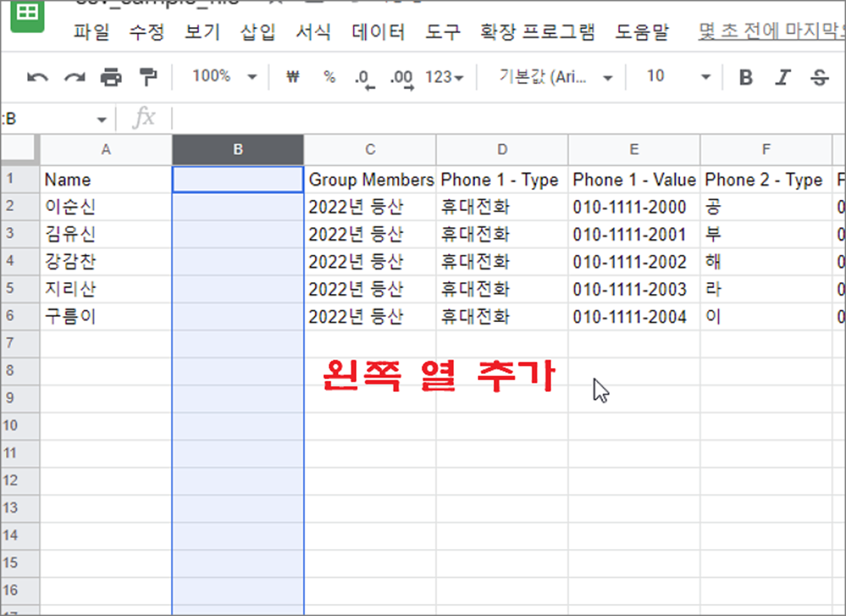Open the 보기 menu
The width and height of the screenshot is (846, 616).
[x=202, y=32]
